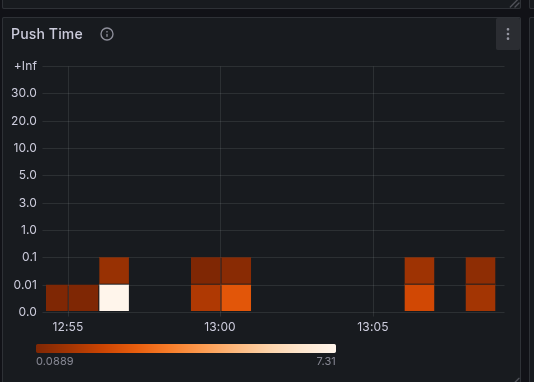Screen dimensions: 534x382
Task: Click the leftmost dark heatmap cell
Action: pyautogui.click(x=57, y=298)
